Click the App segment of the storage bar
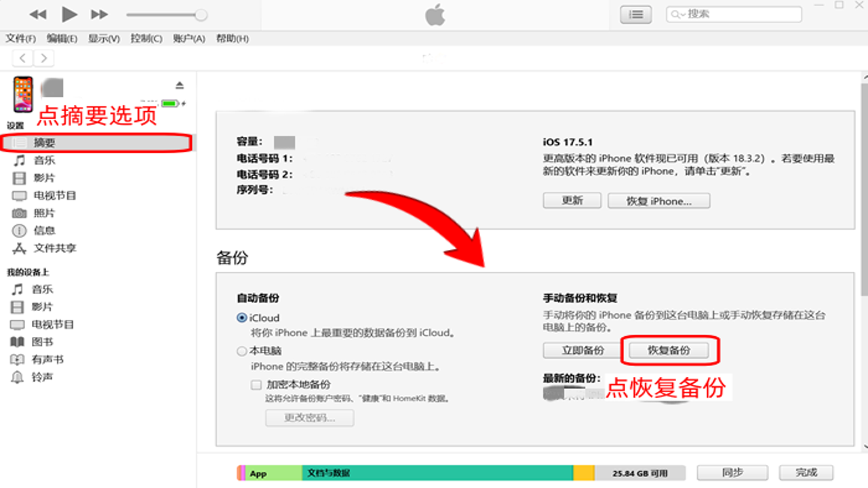Image resolution: width=868 pixels, height=488 pixels. 273,473
